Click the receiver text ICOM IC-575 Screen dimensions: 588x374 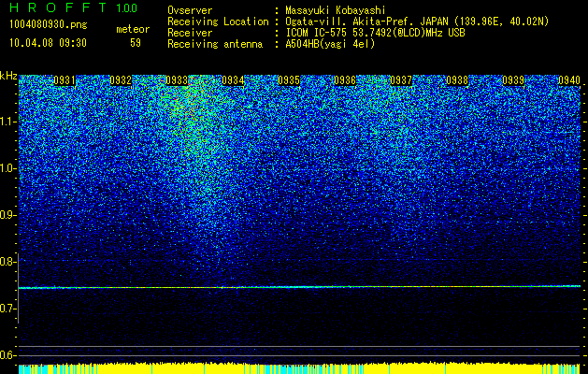[317, 33]
